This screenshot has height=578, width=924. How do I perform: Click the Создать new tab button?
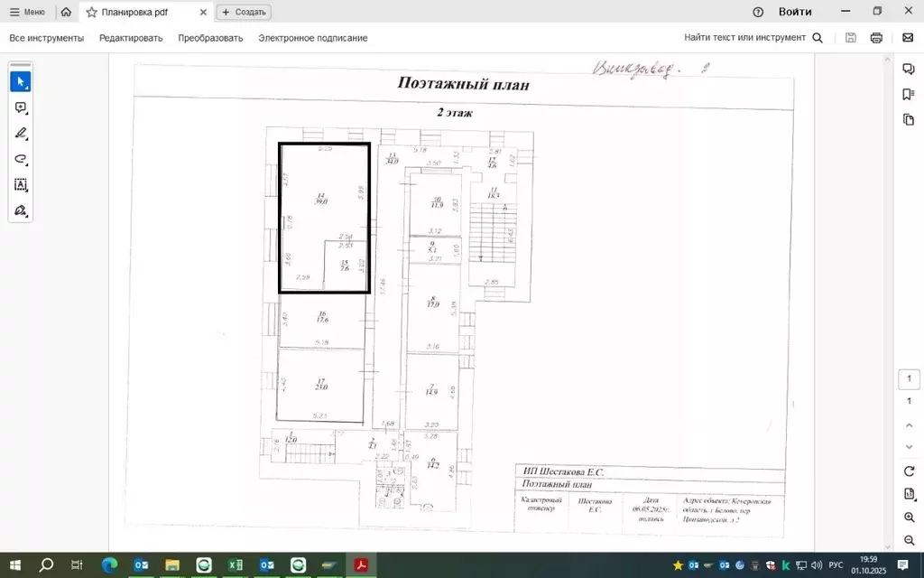coord(244,12)
